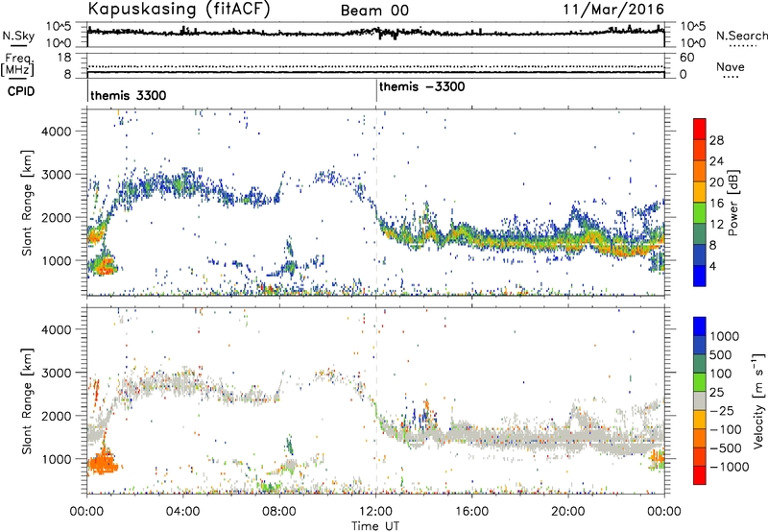Click the '18' frequency axis label
Image resolution: width=768 pixels, height=532 pixels.
pos(64,58)
